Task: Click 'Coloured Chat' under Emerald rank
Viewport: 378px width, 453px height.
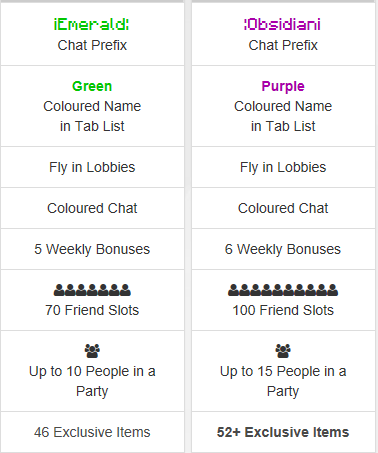Action: click(x=92, y=208)
